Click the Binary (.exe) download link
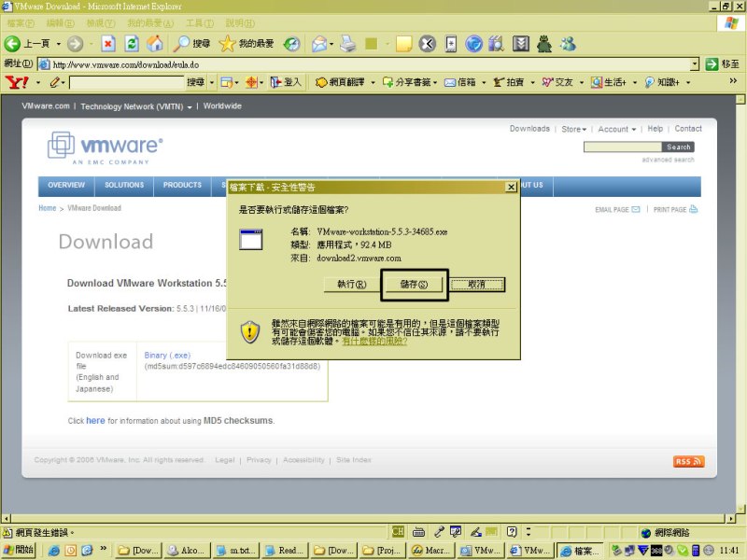 pyautogui.click(x=167, y=356)
